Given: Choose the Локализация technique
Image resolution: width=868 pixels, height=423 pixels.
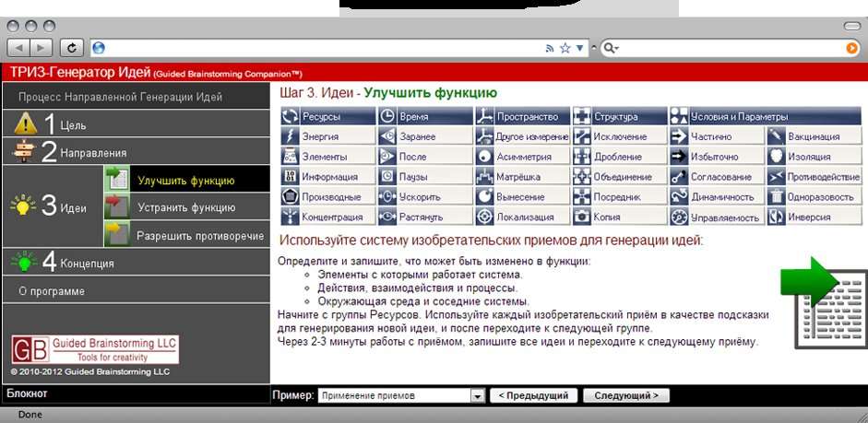Looking at the screenshot, I should tap(522, 217).
